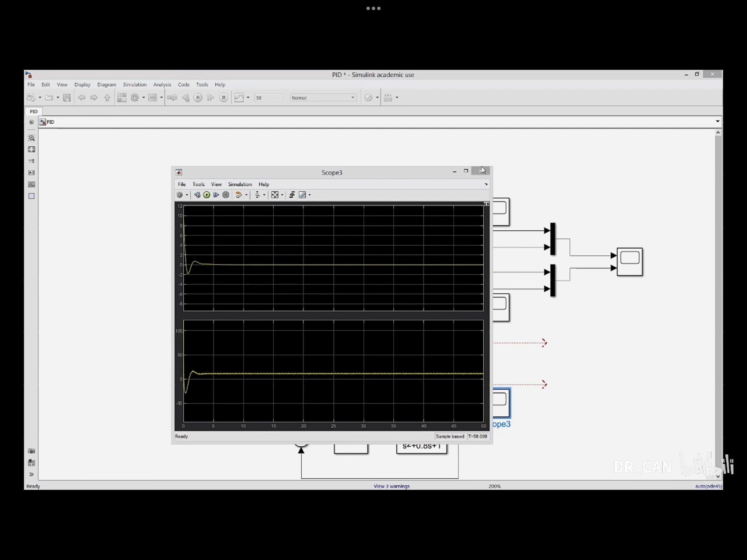Select the PID model tab
This screenshot has height=560, width=747.
(x=34, y=111)
